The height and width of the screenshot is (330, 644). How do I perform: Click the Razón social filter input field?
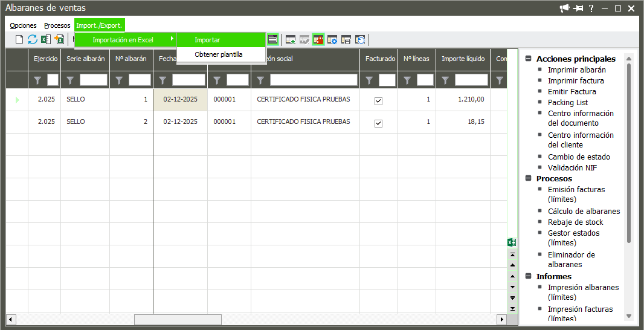[x=312, y=80]
